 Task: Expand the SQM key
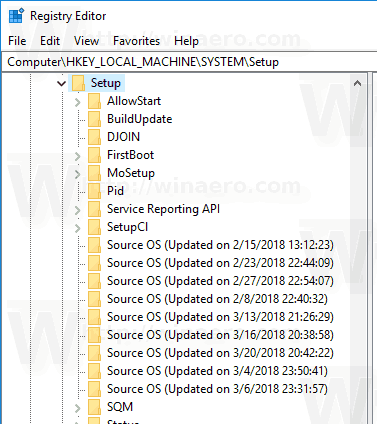point(77,408)
